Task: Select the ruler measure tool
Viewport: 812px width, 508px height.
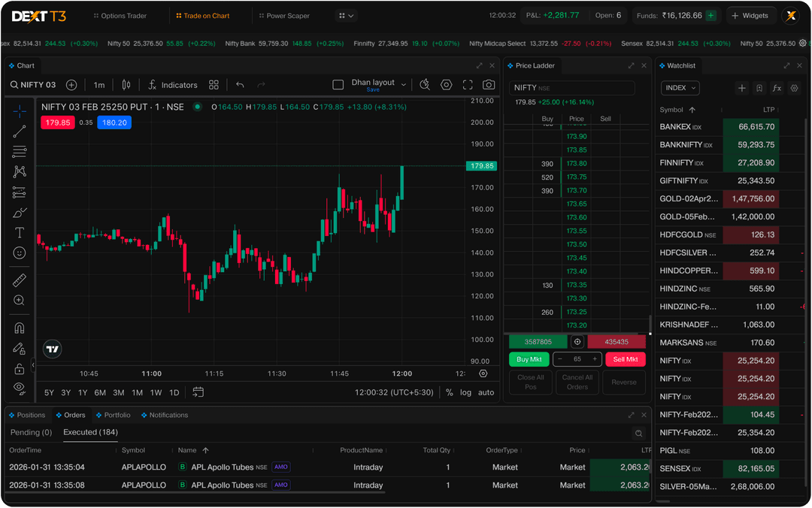Action: point(19,279)
